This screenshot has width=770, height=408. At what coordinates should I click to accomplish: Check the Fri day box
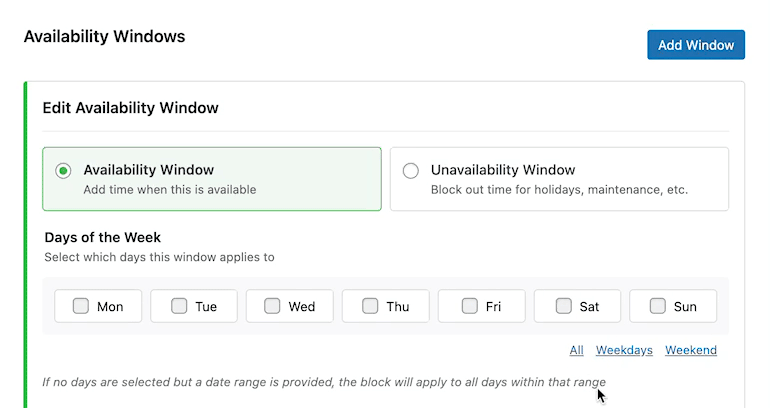click(469, 306)
